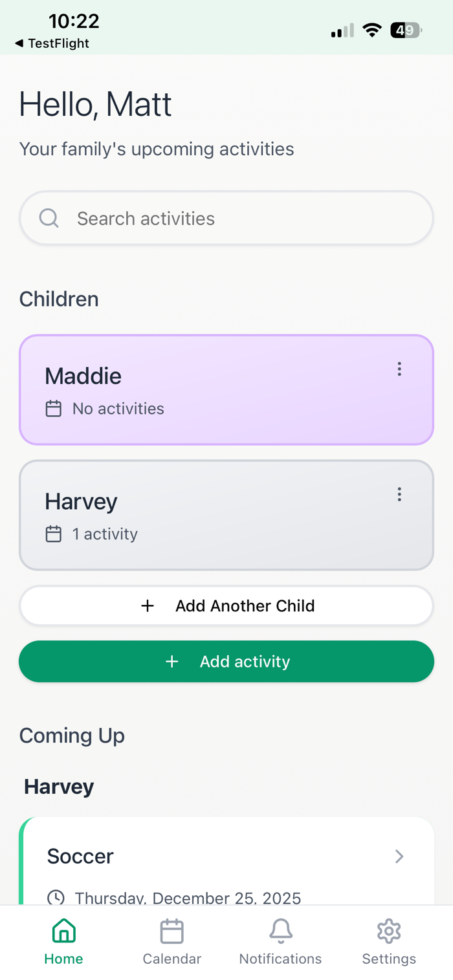Open the Settings gear icon

coord(389,931)
